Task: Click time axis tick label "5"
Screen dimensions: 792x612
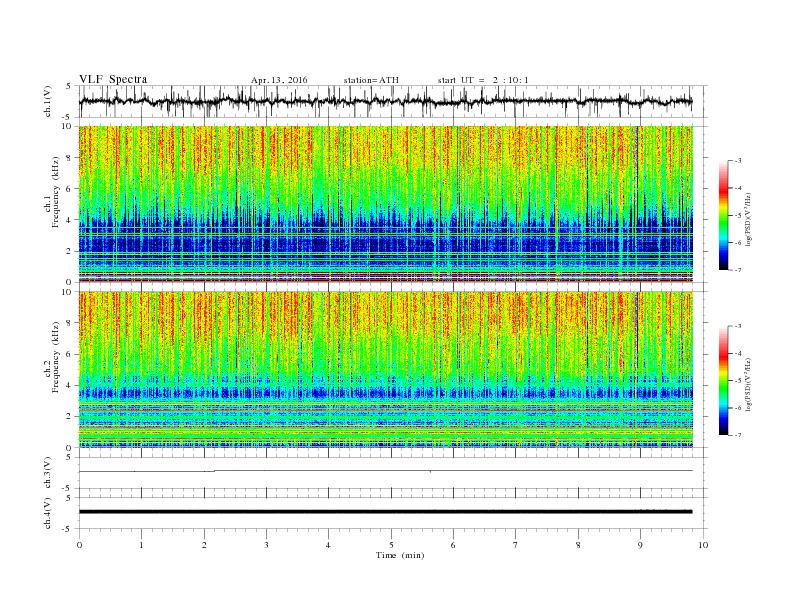Action: 391,545
